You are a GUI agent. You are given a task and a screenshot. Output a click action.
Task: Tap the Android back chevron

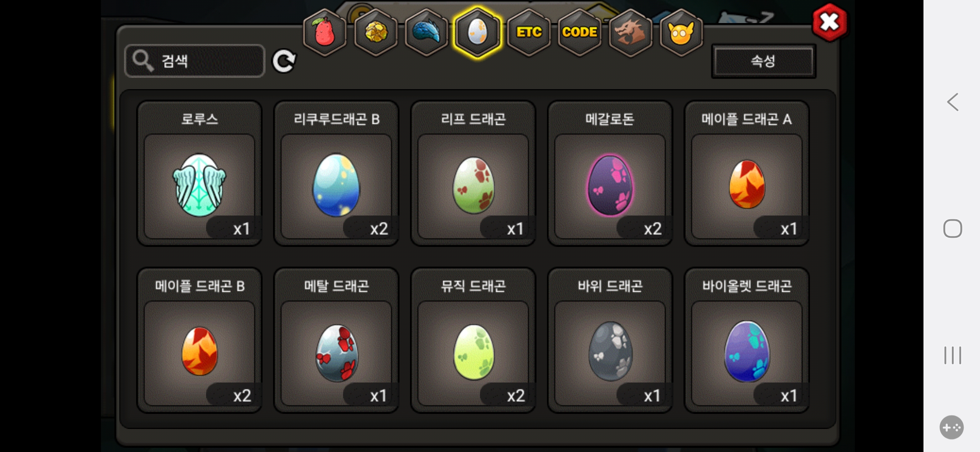pos(953,102)
